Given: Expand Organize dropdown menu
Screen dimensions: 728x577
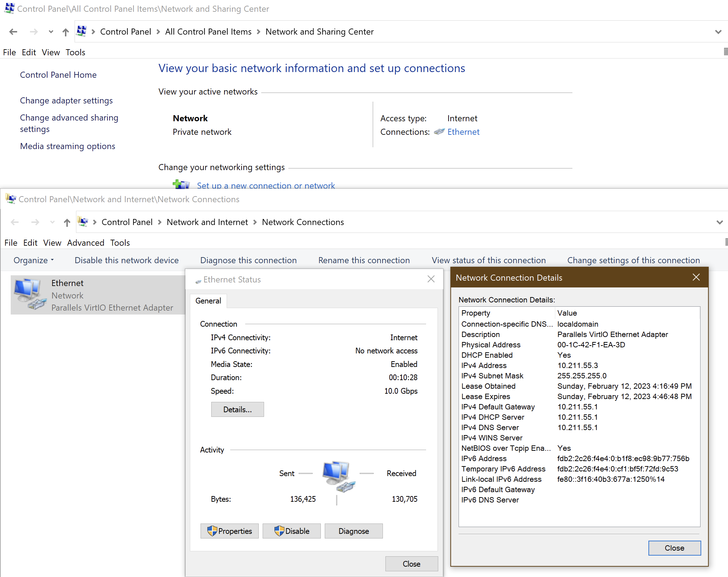Looking at the screenshot, I should point(34,260).
